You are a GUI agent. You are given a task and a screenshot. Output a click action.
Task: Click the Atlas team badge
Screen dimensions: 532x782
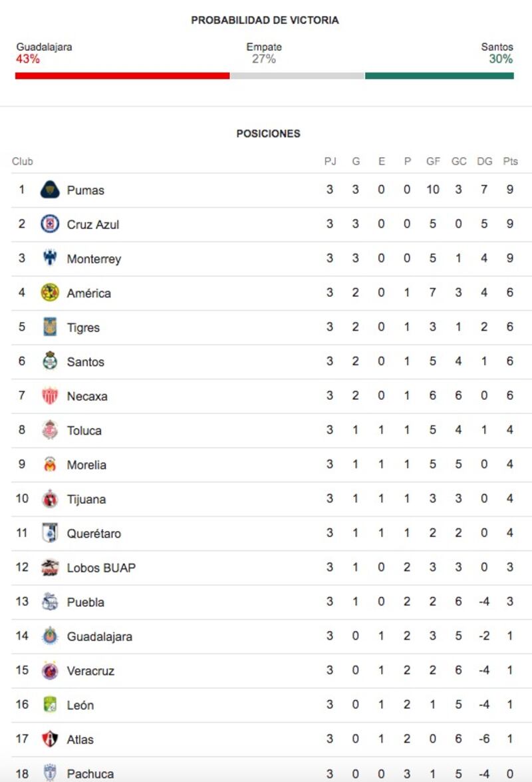(50, 739)
